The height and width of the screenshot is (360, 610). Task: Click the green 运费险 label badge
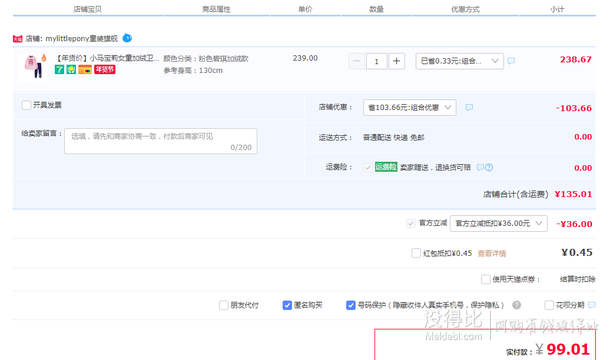coord(386,167)
